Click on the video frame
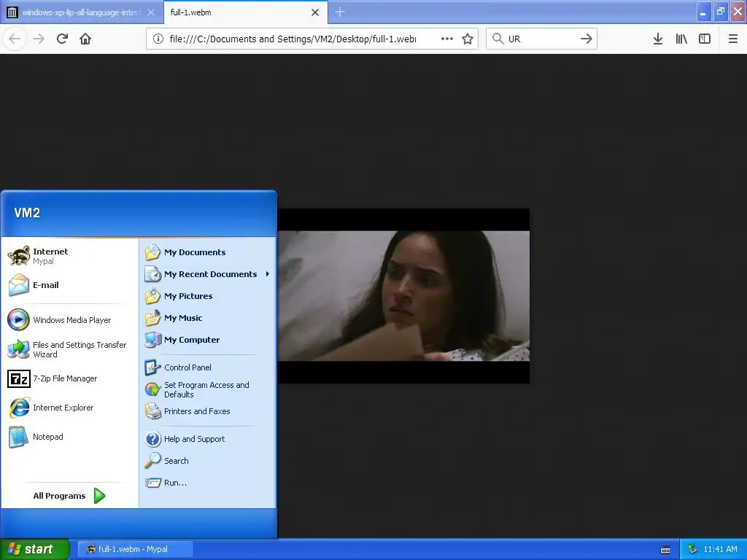Image resolution: width=747 pixels, height=560 pixels. 403,296
